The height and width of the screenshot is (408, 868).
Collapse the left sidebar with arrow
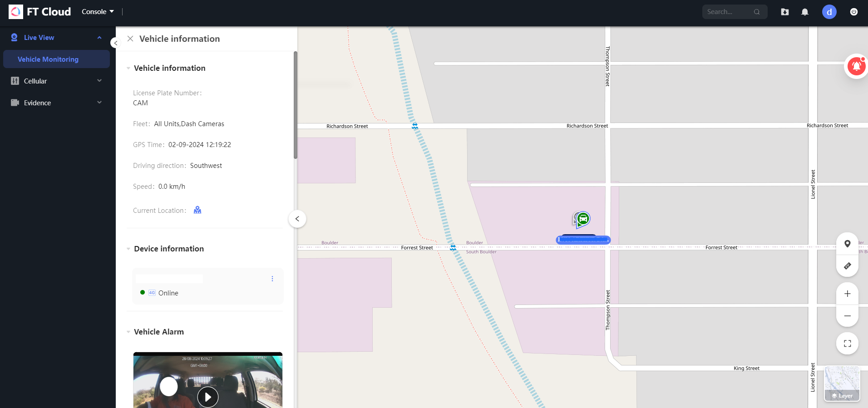point(116,43)
